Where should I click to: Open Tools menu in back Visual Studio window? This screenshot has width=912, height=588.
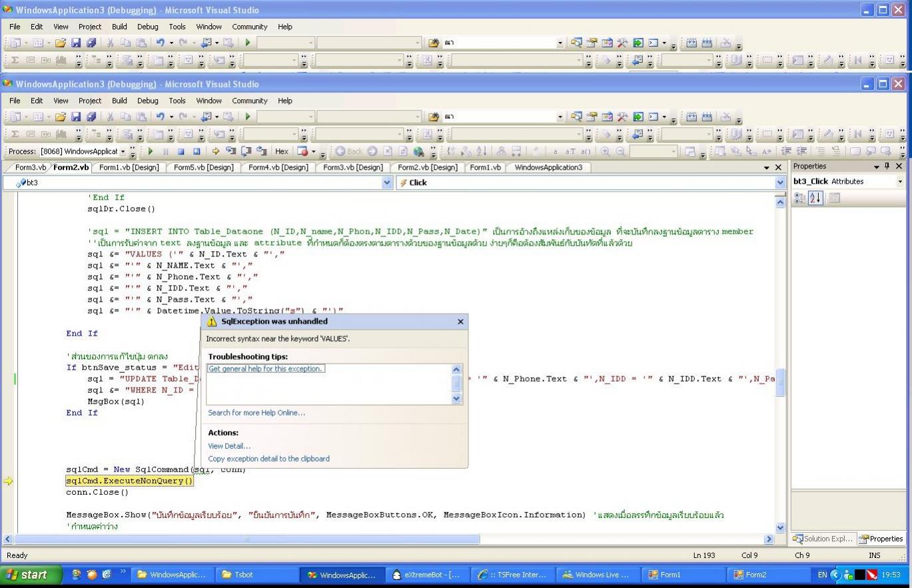[177, 27]
